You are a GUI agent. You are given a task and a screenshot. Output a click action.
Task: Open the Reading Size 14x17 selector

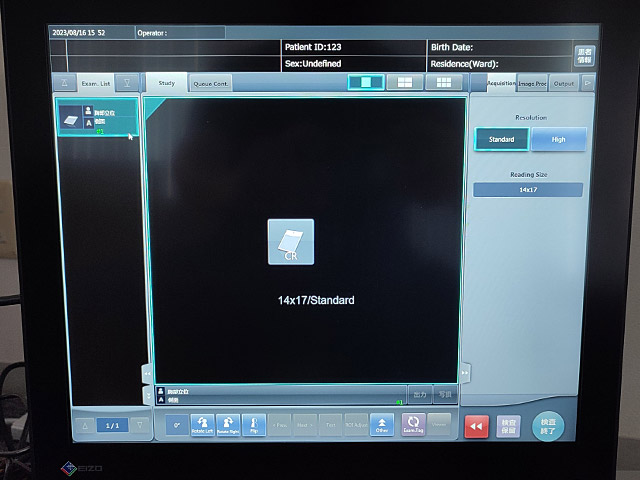pyautogui.click(x=528, y=190)
